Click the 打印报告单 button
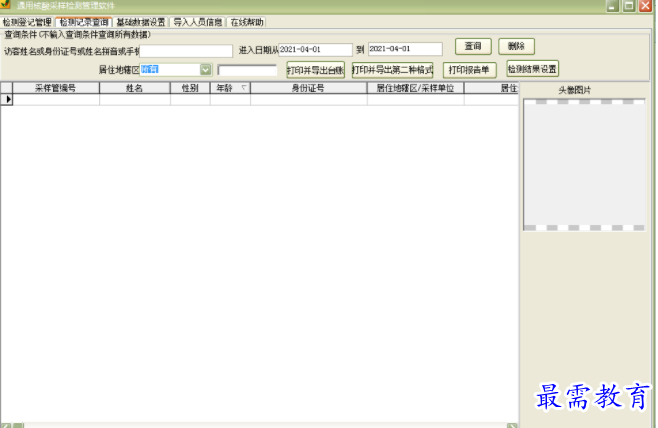The image size is (658, 428). click(469, 70)
